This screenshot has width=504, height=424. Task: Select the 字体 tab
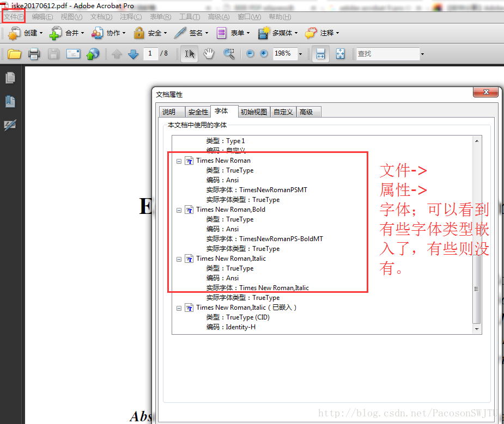(224, 111)
